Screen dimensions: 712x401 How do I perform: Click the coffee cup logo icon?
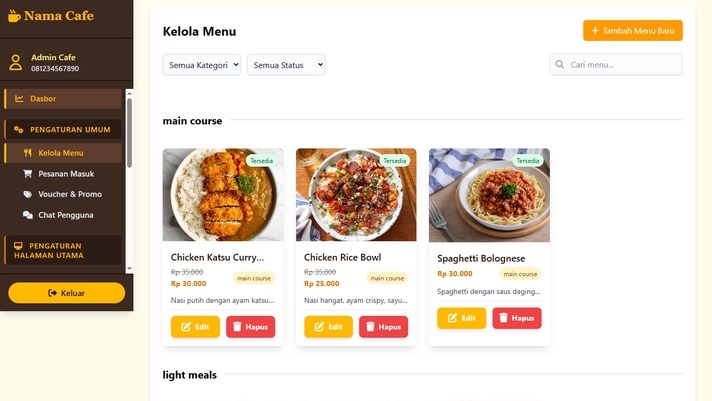tap(14, 16)
